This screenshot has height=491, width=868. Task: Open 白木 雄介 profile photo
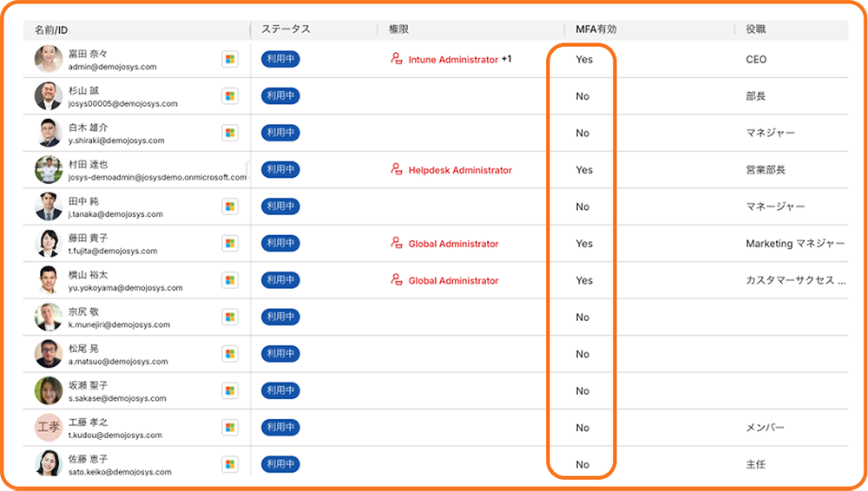[x=49, y=133]
